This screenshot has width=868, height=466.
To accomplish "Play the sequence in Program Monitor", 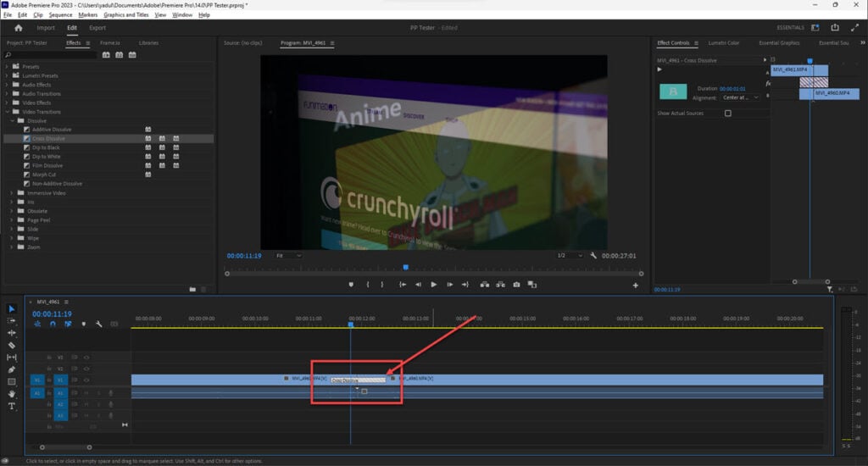I will click(x=433, y=285).
